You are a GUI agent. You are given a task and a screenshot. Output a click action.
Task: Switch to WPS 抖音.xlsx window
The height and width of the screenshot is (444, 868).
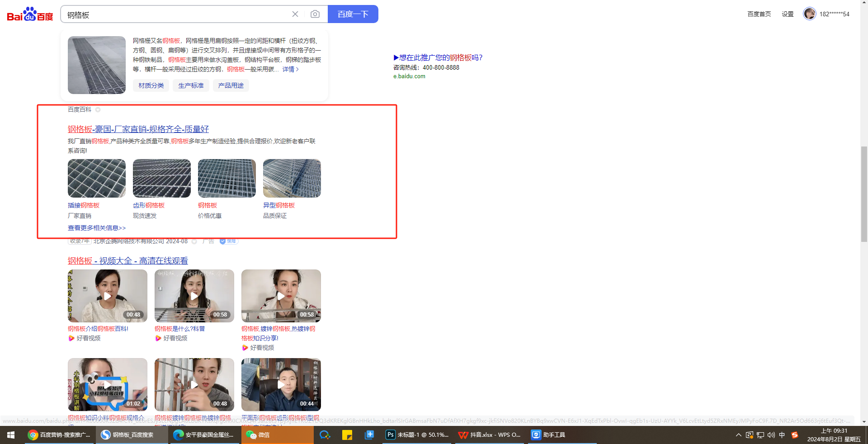coord(490,435)
